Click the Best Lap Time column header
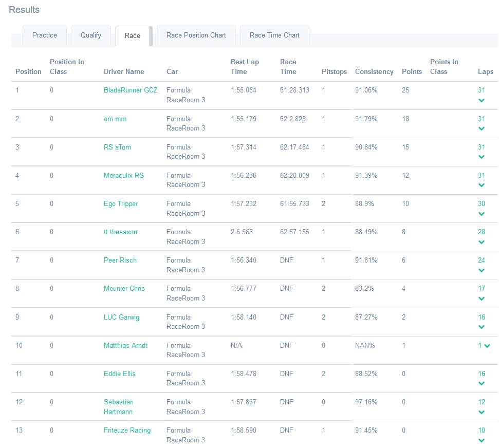 245,67
